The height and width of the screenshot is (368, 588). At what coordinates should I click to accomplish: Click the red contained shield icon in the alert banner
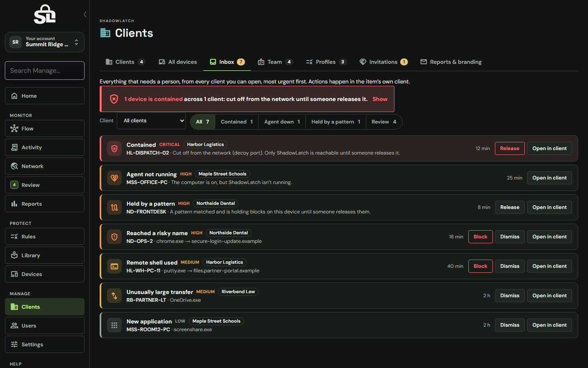point(114,99)
